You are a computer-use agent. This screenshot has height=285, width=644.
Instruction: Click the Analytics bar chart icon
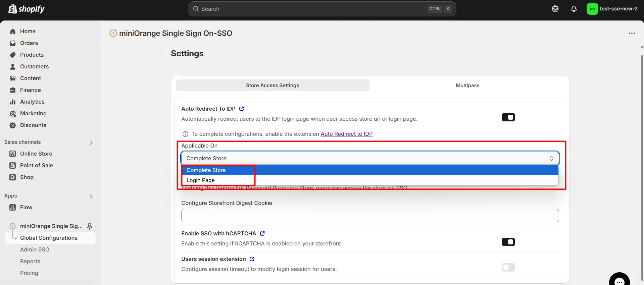tap(13, 102)
